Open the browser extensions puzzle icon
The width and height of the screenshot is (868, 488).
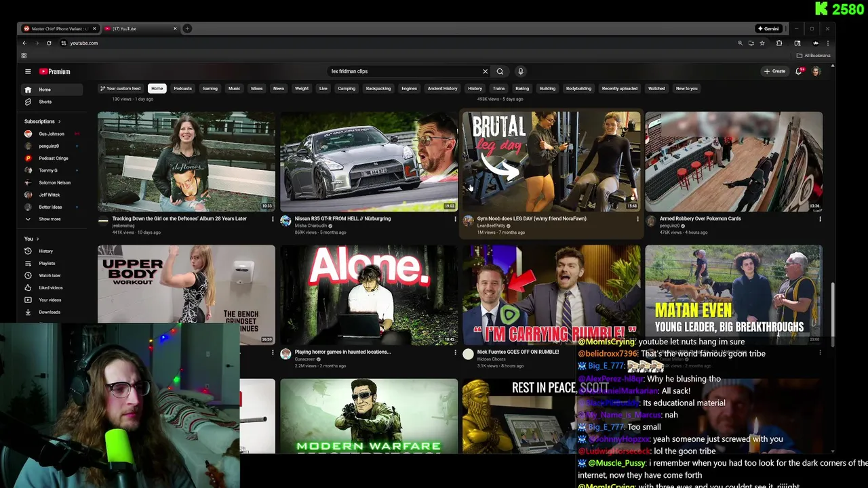click(779, 43)
